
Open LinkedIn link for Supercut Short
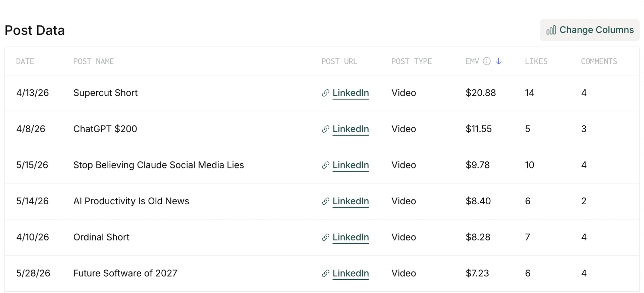351,93
